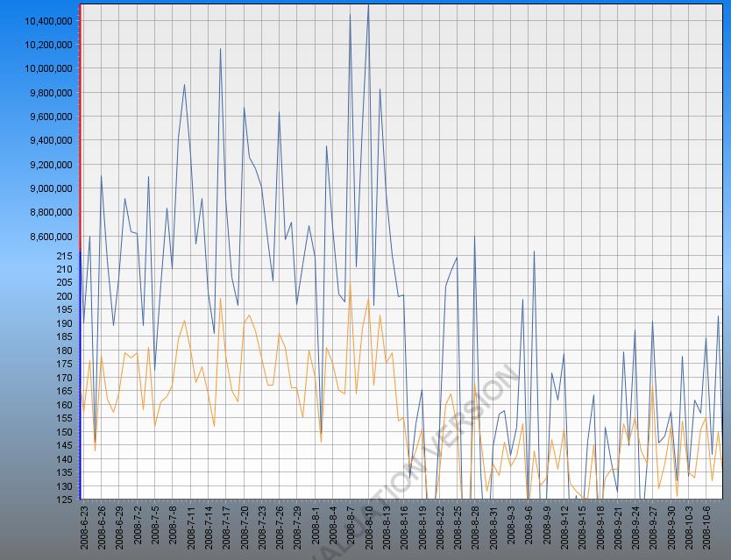This screenshot has height=560, width=731.
Task: Click the 2008-9-24 x-axis date
Action: [635, 526]
